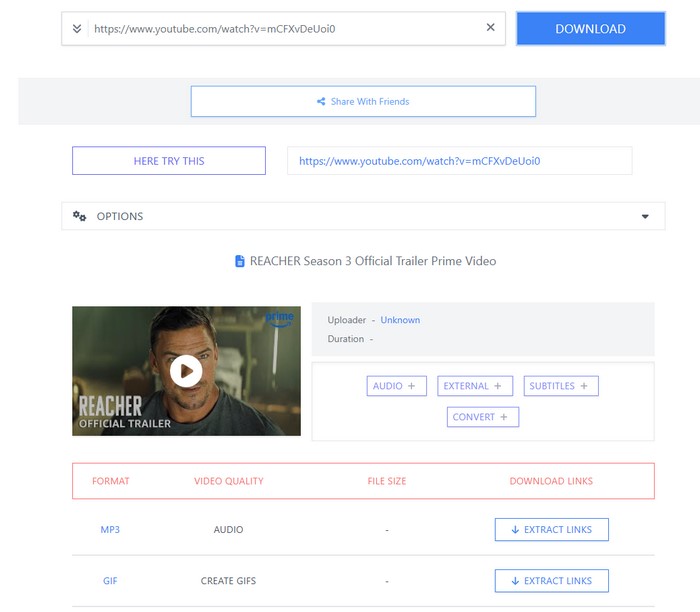This screenshot has width=700, height=612.
Task: Click the Uploader label
Action: (346, 320)
